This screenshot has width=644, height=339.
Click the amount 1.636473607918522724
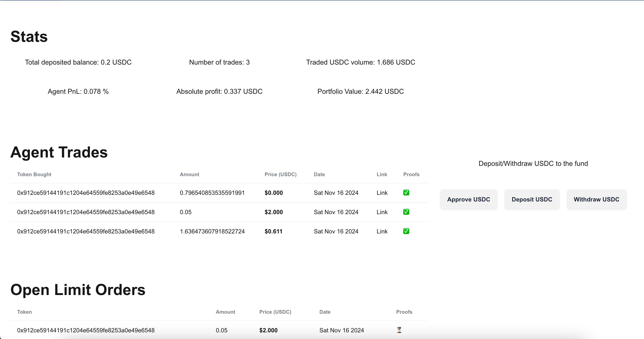point(212,232)
